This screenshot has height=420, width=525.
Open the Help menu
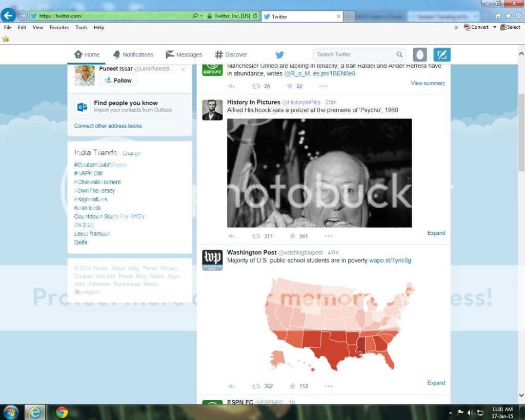[x=99, y=28]
